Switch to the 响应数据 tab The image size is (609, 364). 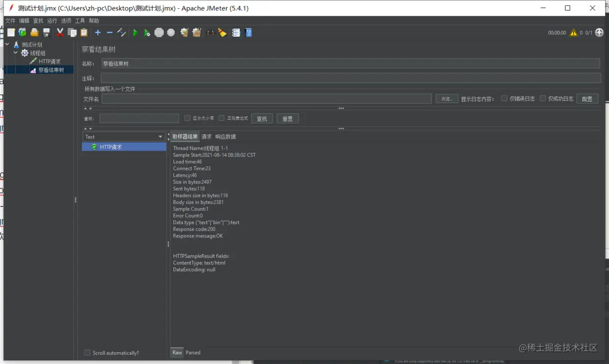[225, 136]
